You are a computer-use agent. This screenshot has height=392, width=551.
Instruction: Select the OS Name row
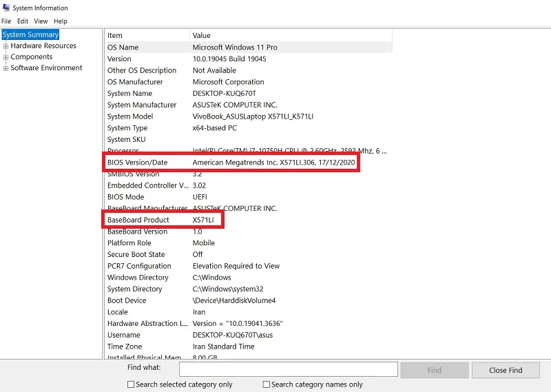click(249, 47)
